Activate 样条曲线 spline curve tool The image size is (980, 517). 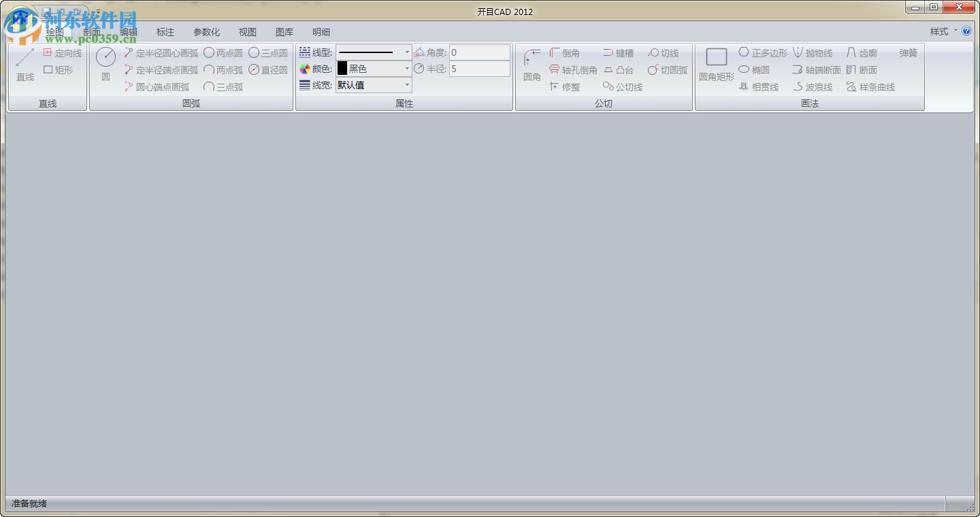coord(870,87)
